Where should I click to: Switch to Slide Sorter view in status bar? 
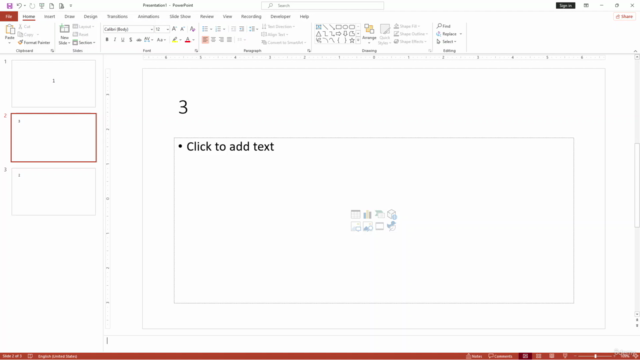pos(538,356)
